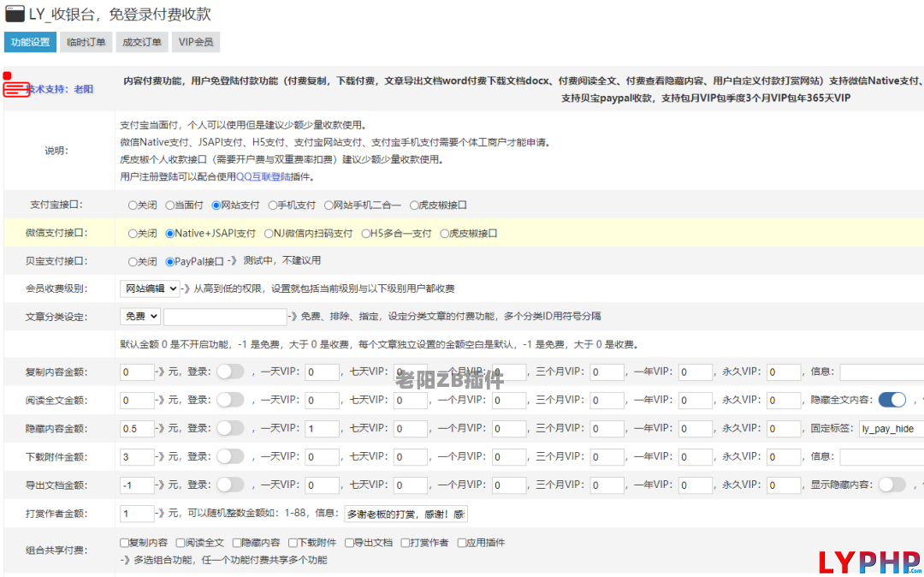Edit 下载附件金额 一年VIP field
924x577 pixels.
click(696, 457)
